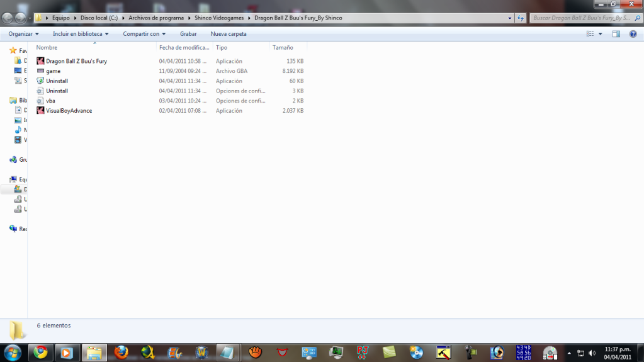
Task: Open the baseball glove taskbar icon
Action: coord(255,353)
